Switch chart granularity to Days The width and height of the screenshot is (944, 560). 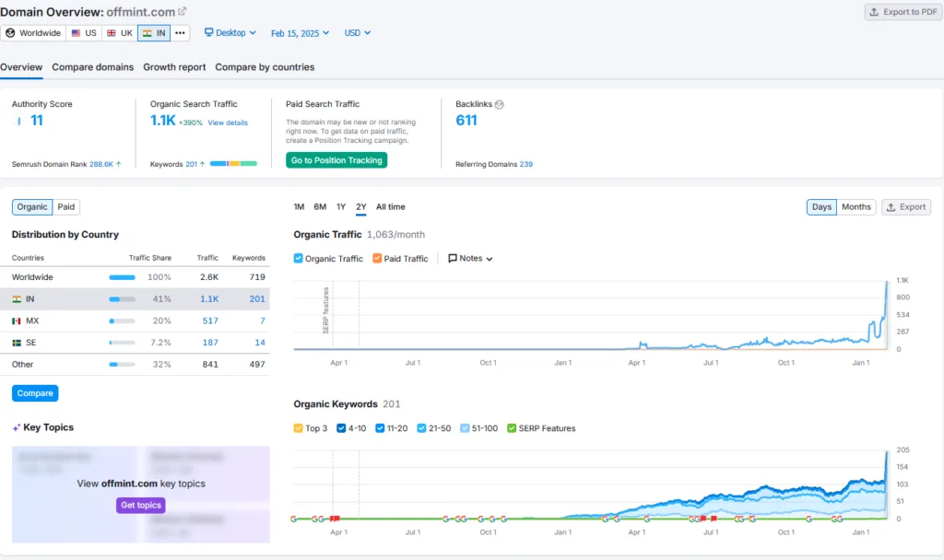coord(821,207)
